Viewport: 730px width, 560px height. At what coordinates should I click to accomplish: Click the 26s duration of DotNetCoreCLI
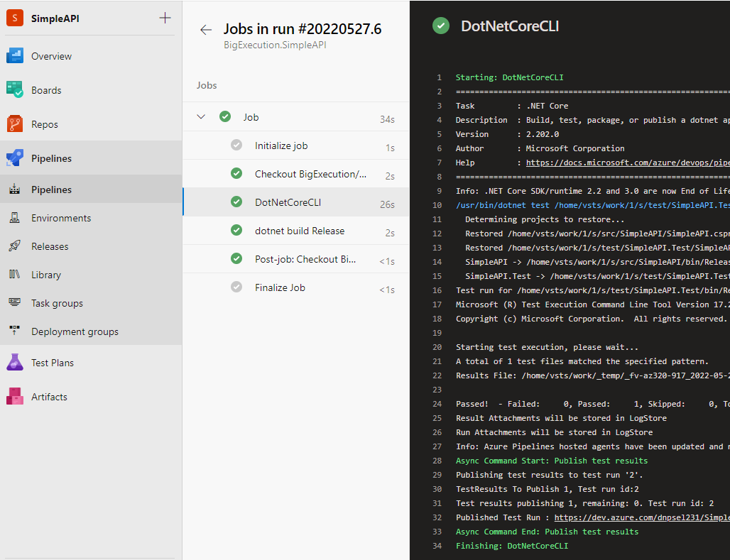coord(387,204)
